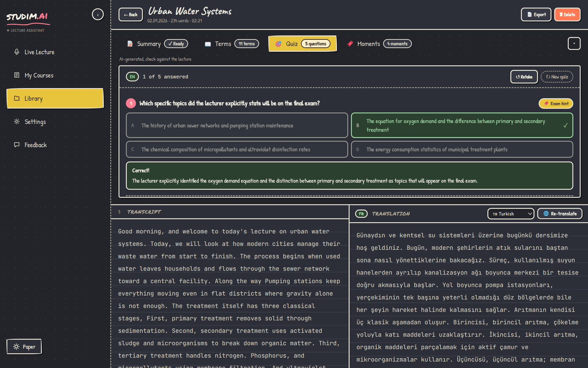Collapse the sidebar with the chevron button
588x368 pixels.
[x=98, y=15]
